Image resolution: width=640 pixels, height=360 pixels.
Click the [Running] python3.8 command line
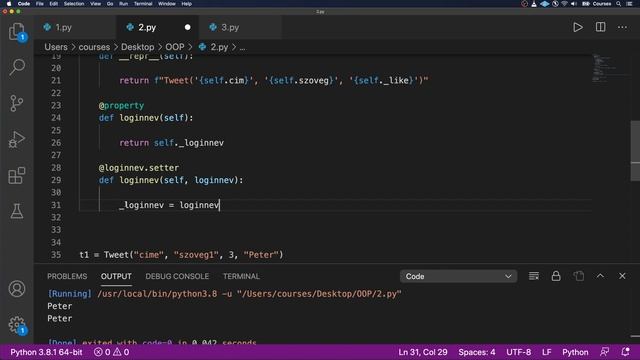coord(224,293)
